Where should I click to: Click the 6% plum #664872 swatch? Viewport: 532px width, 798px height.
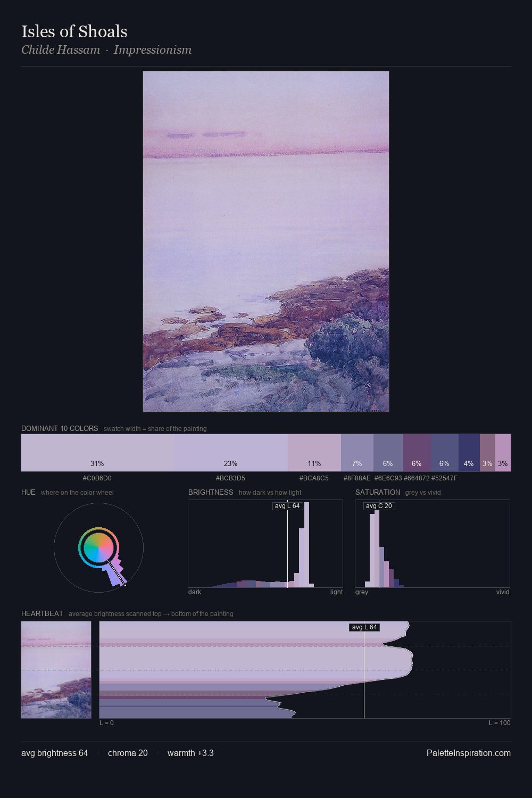417,453
